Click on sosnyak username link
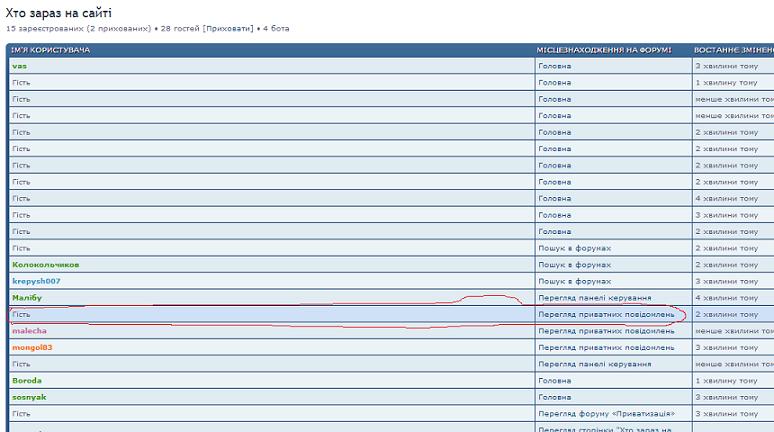The width and height of the screenshot is (774, 432). (x=29, y=397)
